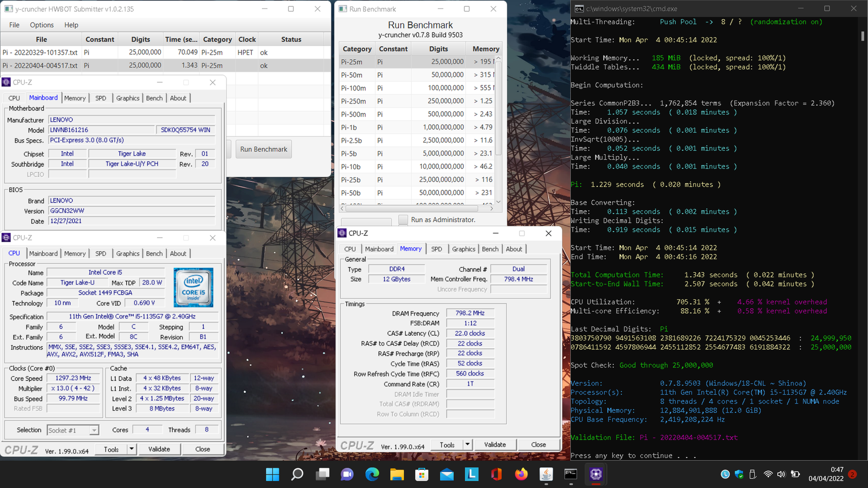Open the Windows Start menu
Image resolution: width=868 pixels, height=488 pixels.
[273, 474]
